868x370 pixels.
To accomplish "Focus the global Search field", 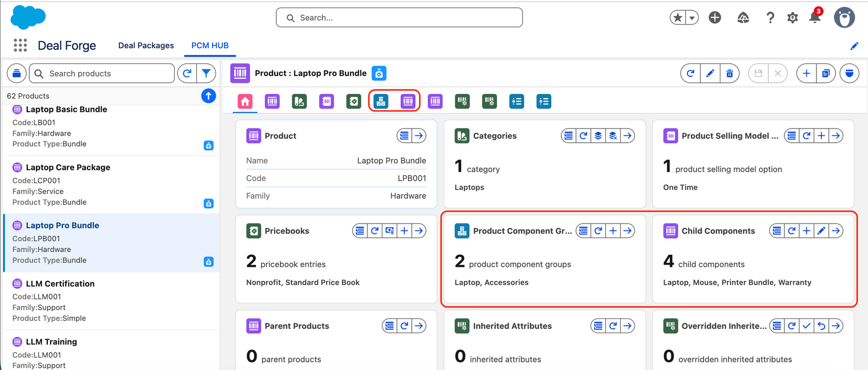I will point(399,17).
